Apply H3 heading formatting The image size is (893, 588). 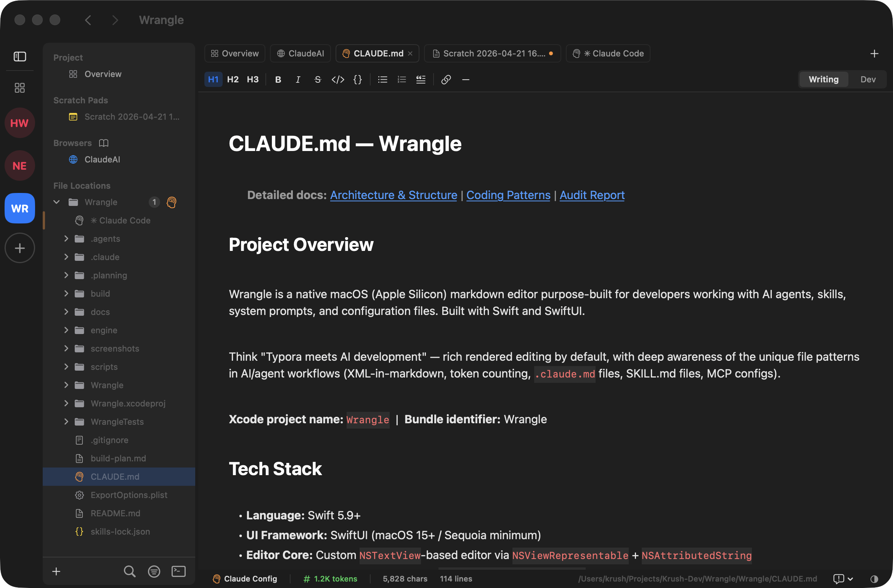tap(253, 79)
